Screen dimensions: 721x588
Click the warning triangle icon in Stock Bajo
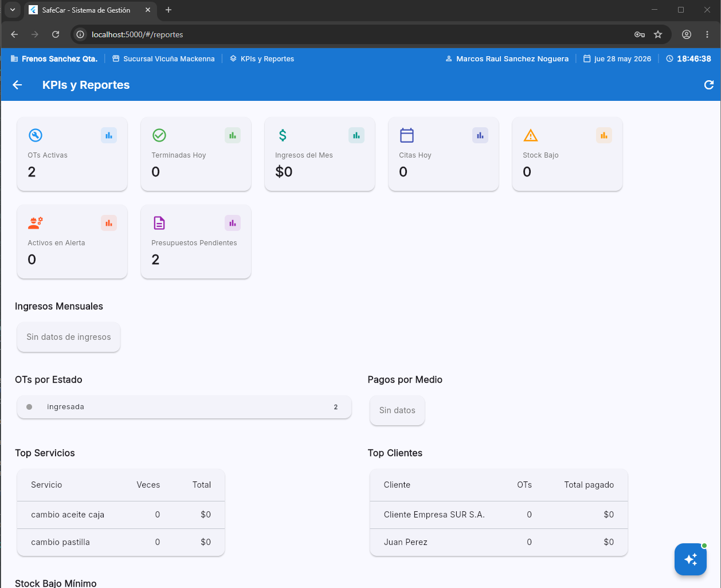(531, 135)
